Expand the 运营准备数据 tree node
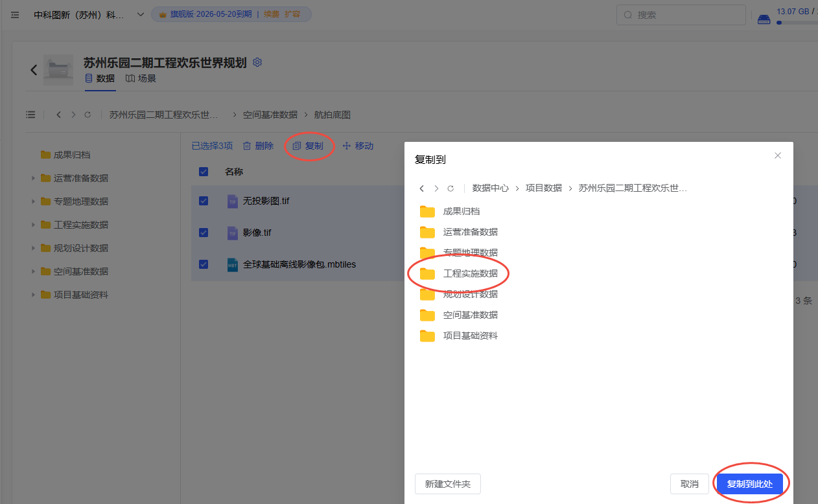This screenshot has width=818, height=504. tap(33, 178)
